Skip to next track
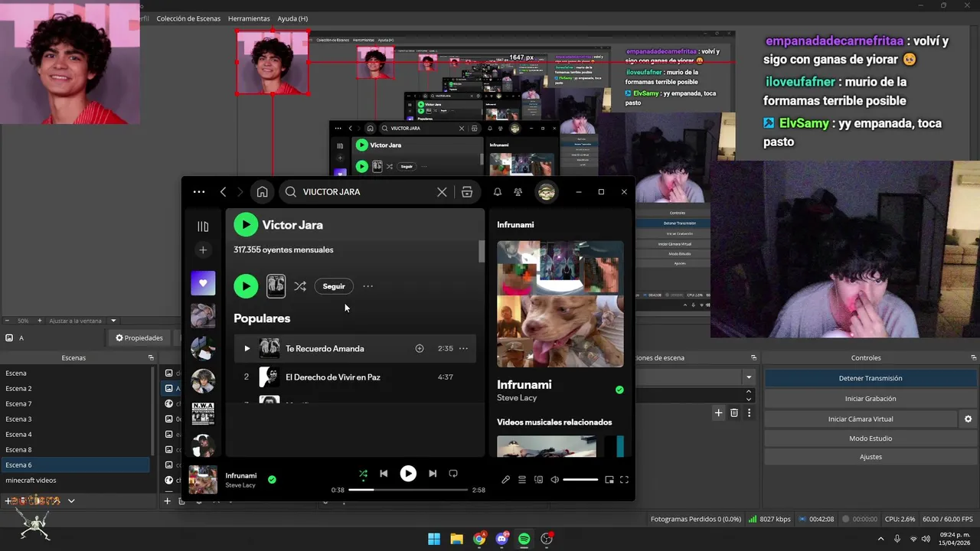Viewport: 980px width, 551px height. [x=433, y=474]
